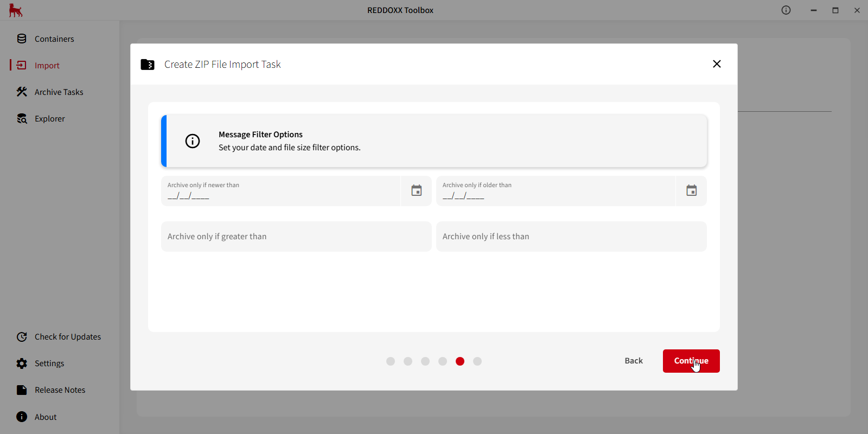Select 'Set your date and file size' description
This screenshot has width=868, height=434.
[290, 148]
